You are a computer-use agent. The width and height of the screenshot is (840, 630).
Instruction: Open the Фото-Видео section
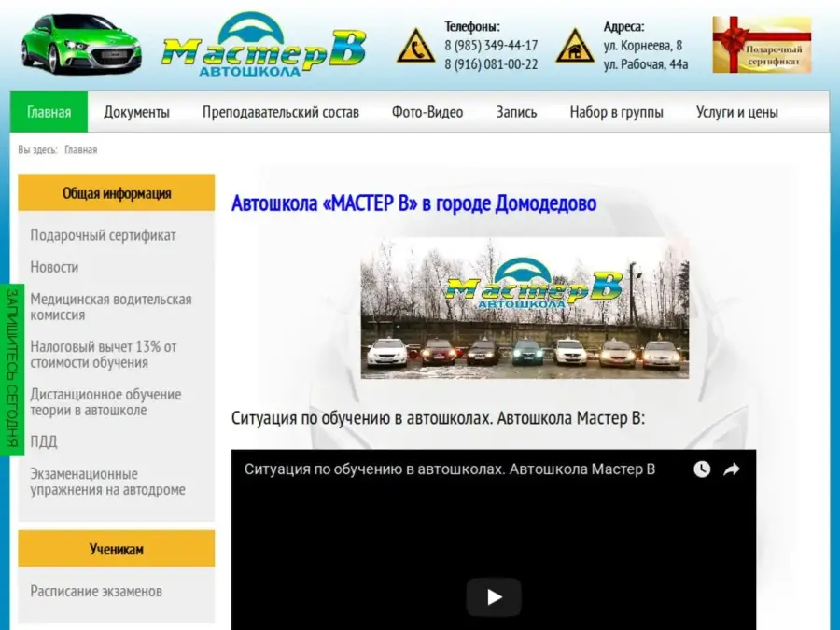point(427,112)
